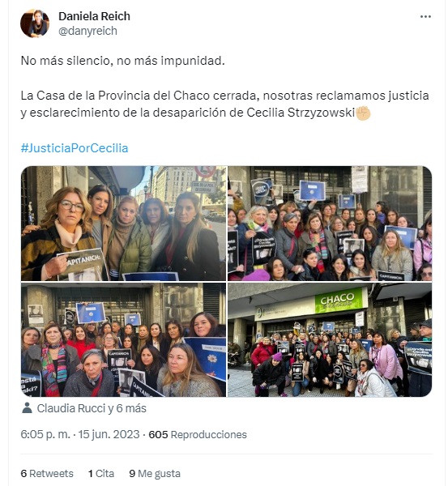448x486 pixels.
Task: Click the 'No más silencio' opening line
Action: 122,61
